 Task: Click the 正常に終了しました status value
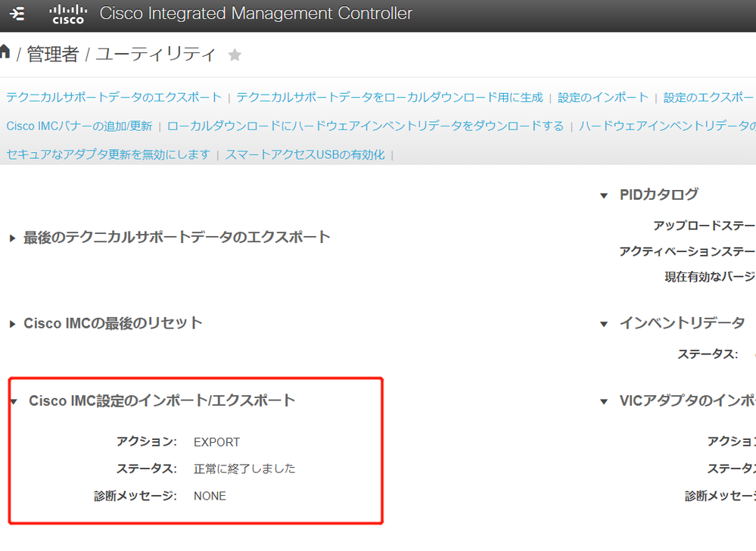point(244,469)
